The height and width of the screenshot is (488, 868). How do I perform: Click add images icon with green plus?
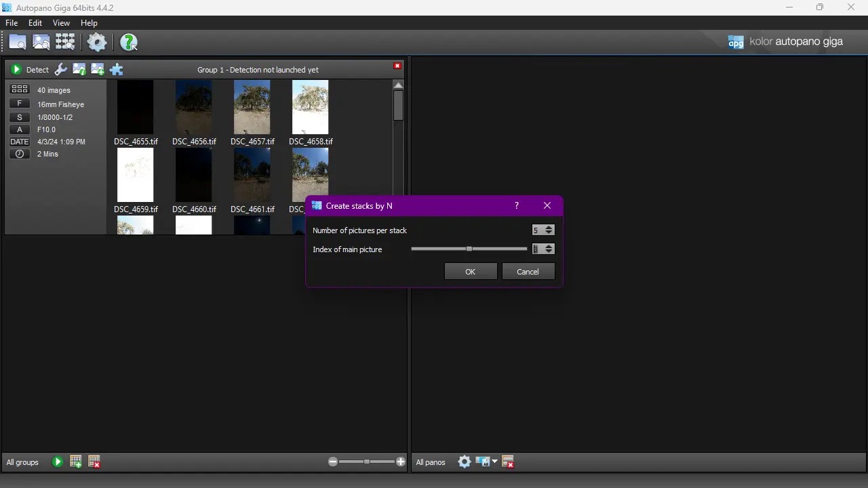[98, 69]
